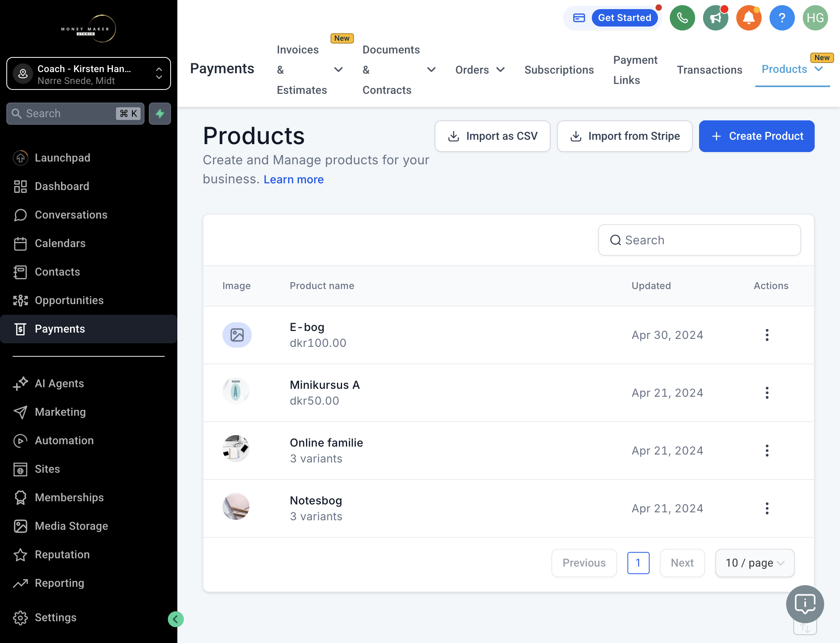Image resolution: width=840 pixels, height=643 pixels.
Task: Expand the Orders dropdown
Action: coord(500,70)
